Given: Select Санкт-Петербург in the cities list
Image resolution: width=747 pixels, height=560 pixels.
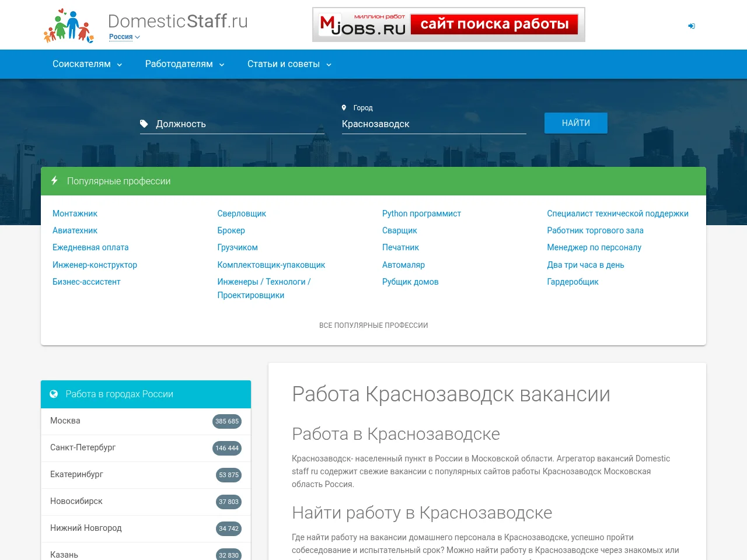Looking at the screenshot, I should click(x=146, y=448).
